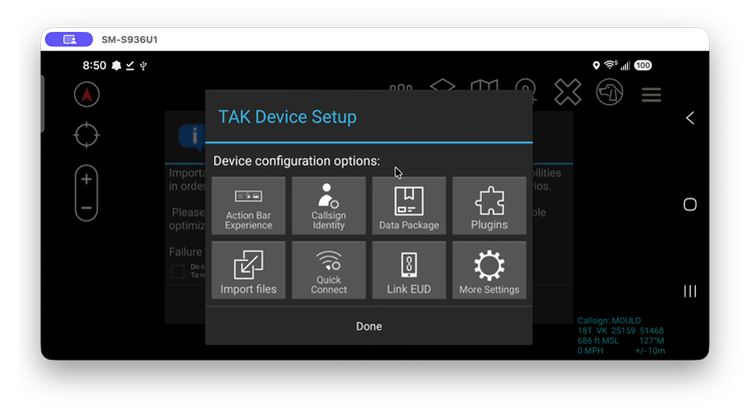Viewport: 750px width, 414px height.
Task: Tap the layers icon in toolbar
Action: 442,85
